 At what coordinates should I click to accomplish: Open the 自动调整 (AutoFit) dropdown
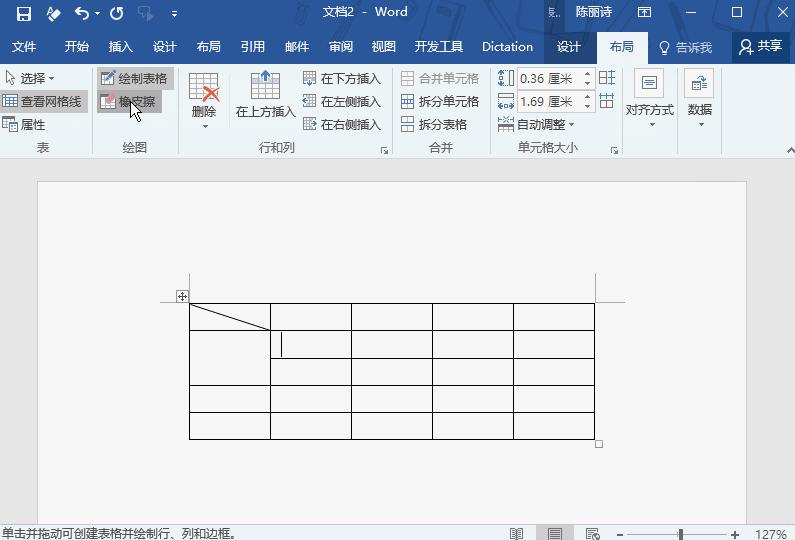536,124
